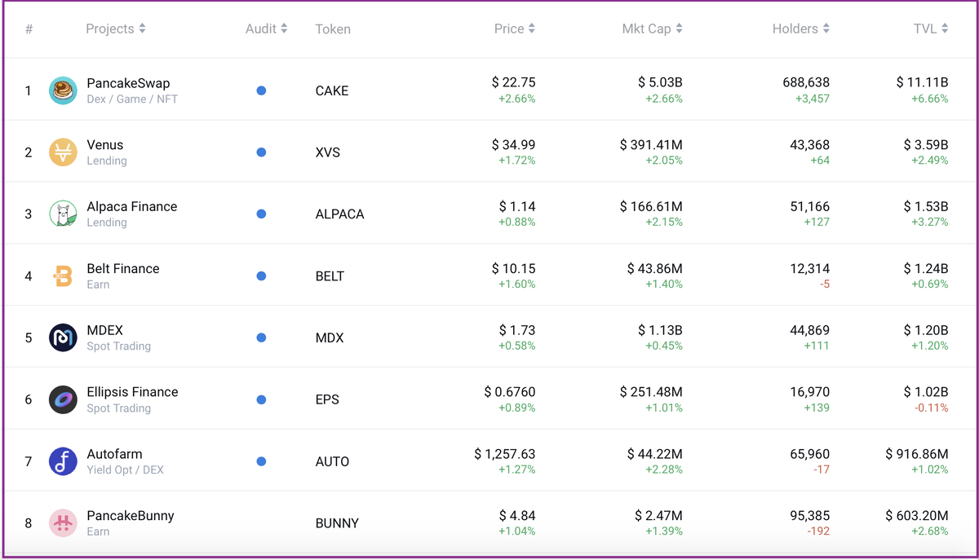Click the Belt Finance orange B logo
The image size is (979, 560).
pyautogui.click(x=63, y=276)
